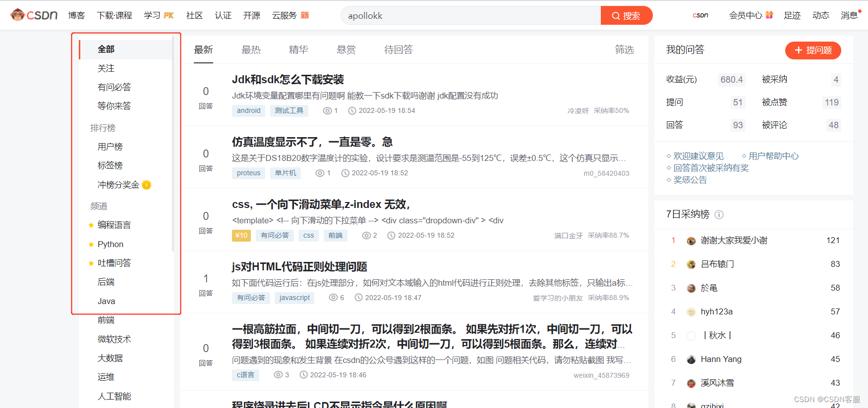Click avatar of 谢谢大家我爱小谢
Image resolution: width=868 pixels, height=408 pixels.
pyautogui.click(x=691, y=241)
